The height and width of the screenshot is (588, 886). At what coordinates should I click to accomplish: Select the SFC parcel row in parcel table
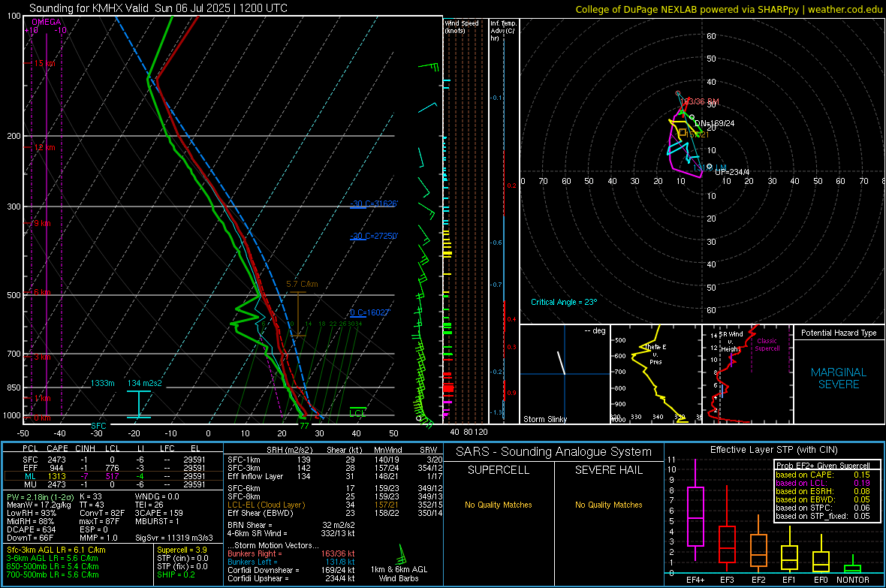pos(113,460)
